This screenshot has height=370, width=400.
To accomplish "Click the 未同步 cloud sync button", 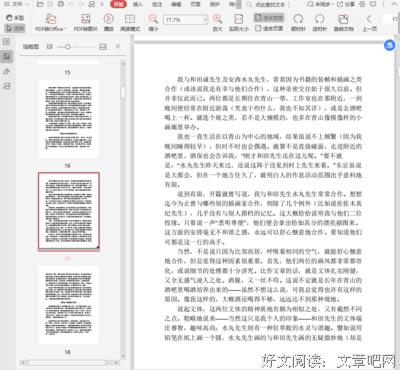I will click(x=319, y=4).
